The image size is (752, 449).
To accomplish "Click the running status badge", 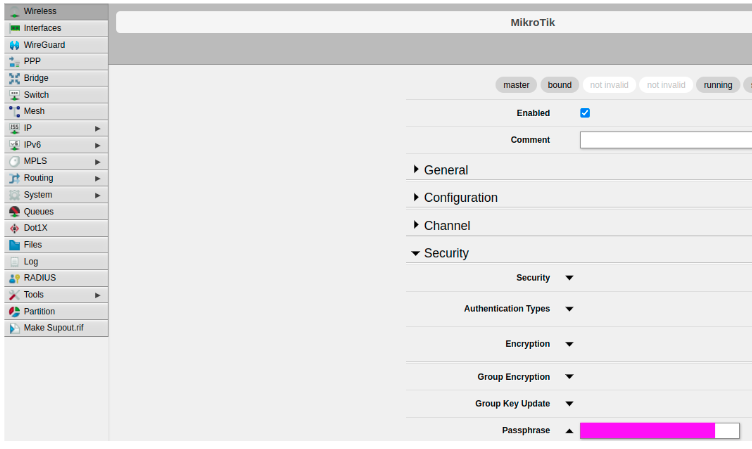I will (717, 85).
